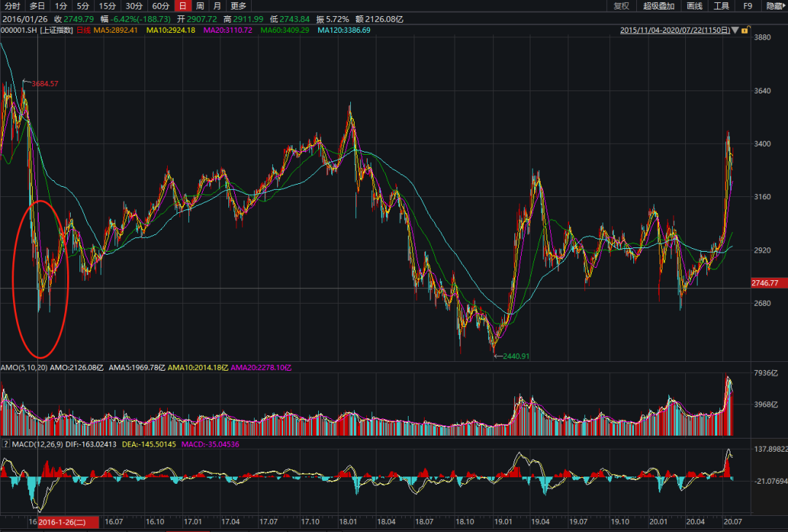
Task: Switch to 1分 one-minute period
Action: (x=61, y=6)
